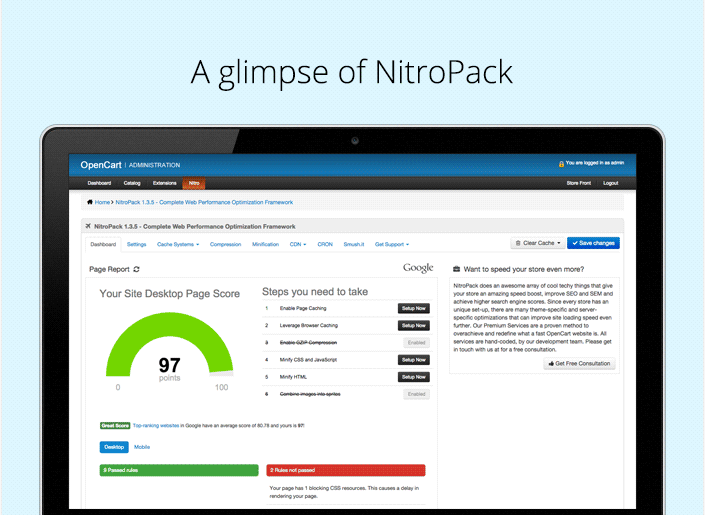Open the Cache Systems dropdown

[178, 244]
